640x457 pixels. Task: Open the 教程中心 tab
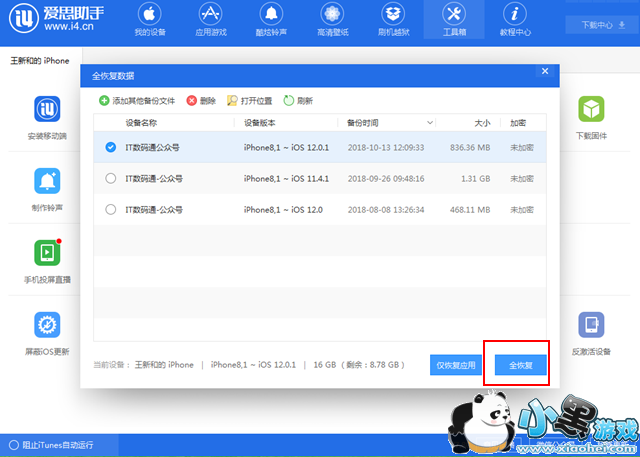tap(515, 20)
